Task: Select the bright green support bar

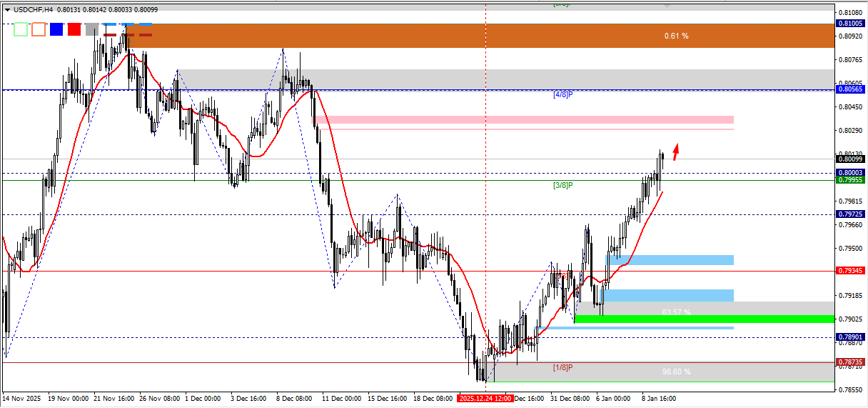Action: pyautogui.click(x=705, y=319)
